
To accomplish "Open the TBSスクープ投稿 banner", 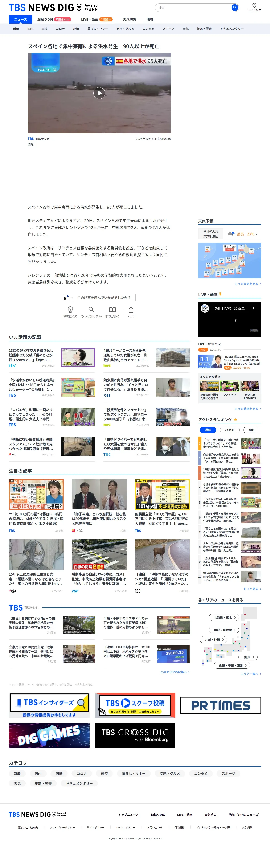I will pos(135,705).
